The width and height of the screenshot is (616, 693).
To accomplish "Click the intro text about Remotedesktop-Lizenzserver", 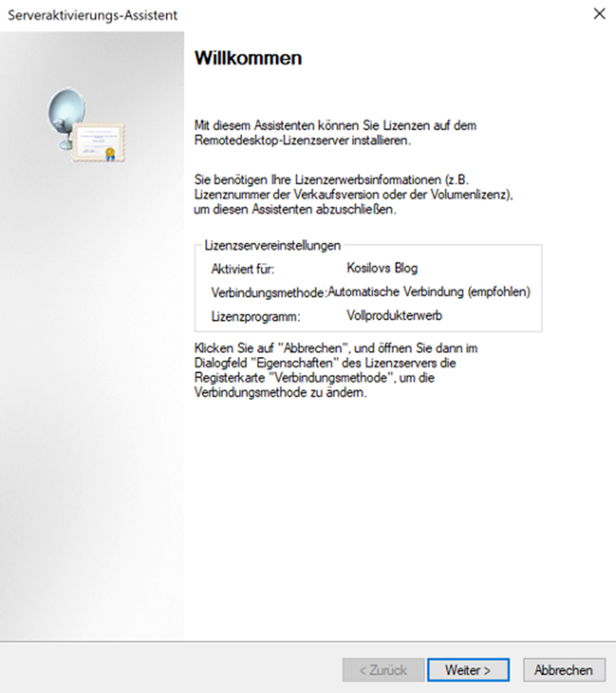I will point(337,133).
